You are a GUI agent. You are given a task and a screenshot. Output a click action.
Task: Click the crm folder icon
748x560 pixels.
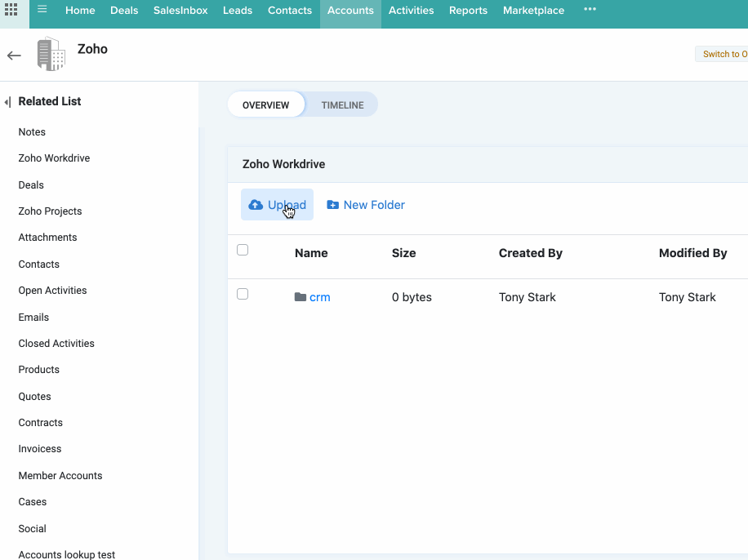pyautogui.click(x=300, y=297)
